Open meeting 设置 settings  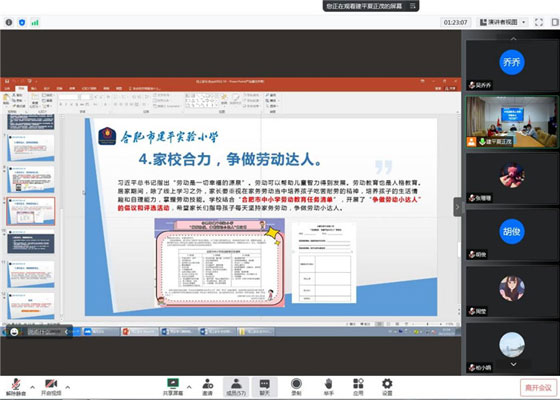(x=387, y=387)
